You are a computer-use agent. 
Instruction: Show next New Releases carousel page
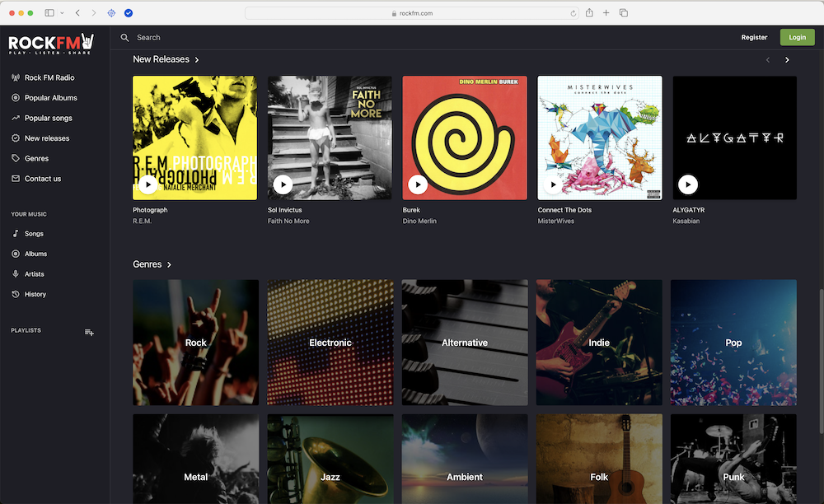click(787, 60)
